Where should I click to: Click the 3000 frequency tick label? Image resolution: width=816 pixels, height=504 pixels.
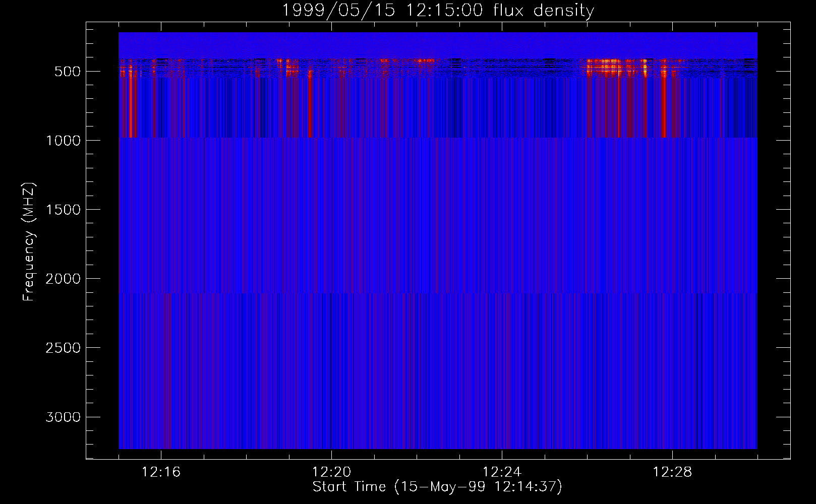pyautogui.click(x=63, y=417)
